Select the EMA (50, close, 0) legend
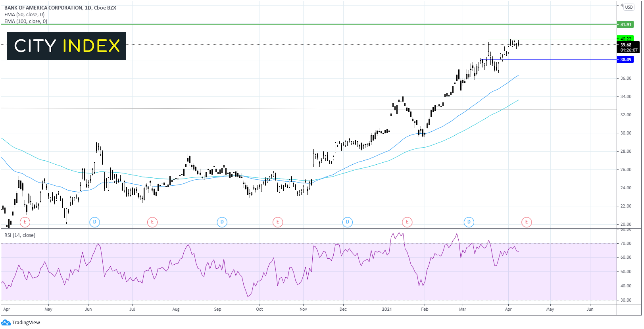 point(25,15)
